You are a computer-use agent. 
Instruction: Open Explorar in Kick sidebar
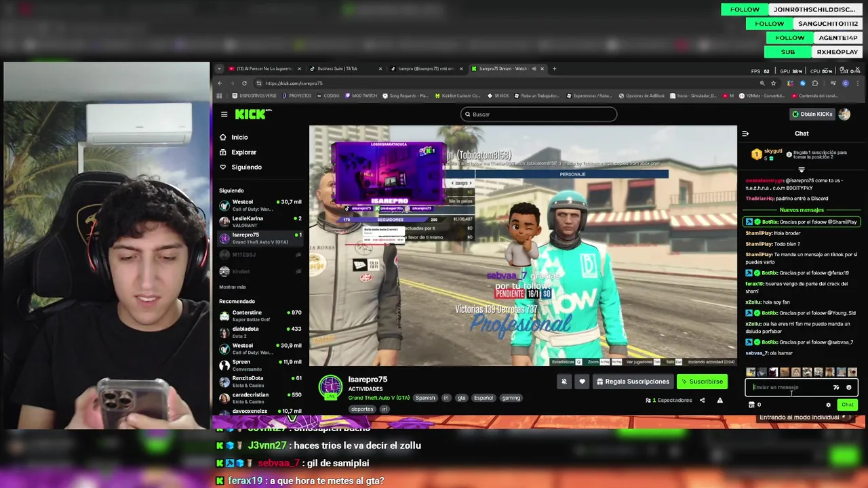click(x=237, y=152)
